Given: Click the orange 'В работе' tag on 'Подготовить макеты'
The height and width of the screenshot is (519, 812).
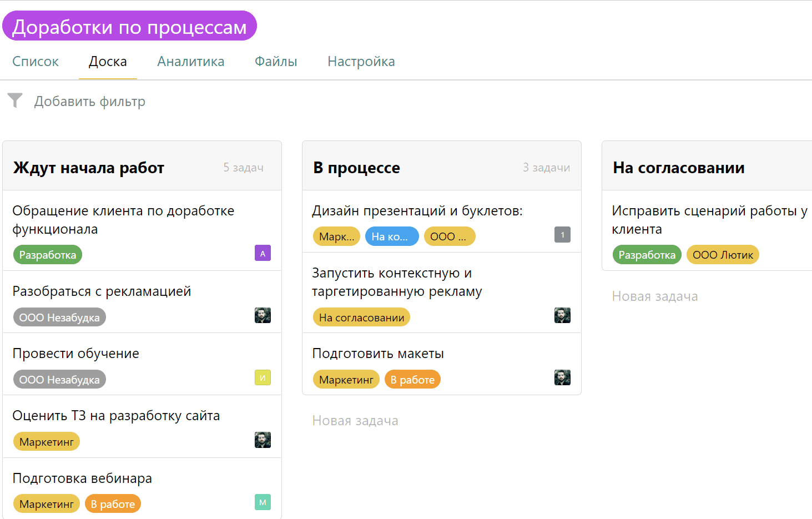Looking at the screenshot, I should (412, 379).
